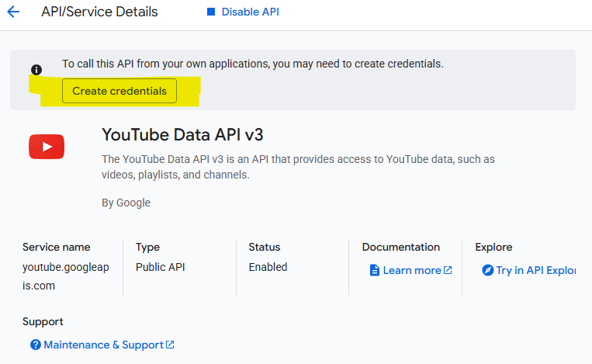Go back using the left arrow icon
592x364 pixels.
[x=13, y=12]
